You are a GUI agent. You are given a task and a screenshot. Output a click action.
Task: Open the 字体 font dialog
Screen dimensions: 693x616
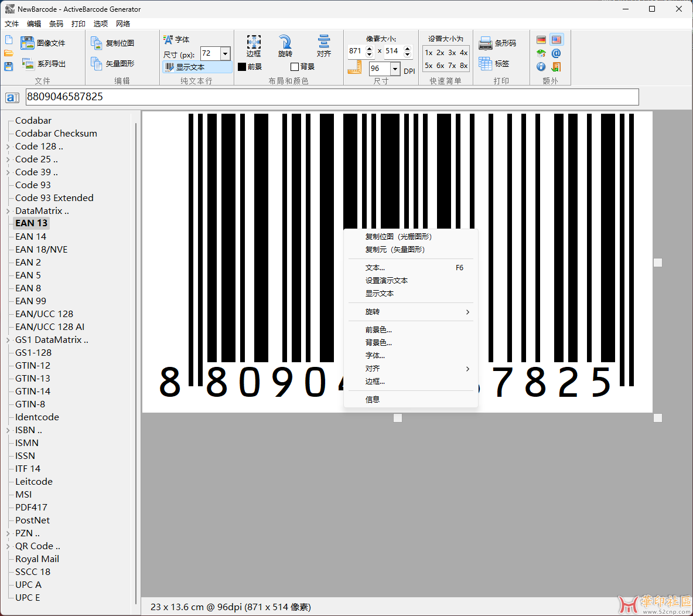pyautogui.click(x=176, y=39)
